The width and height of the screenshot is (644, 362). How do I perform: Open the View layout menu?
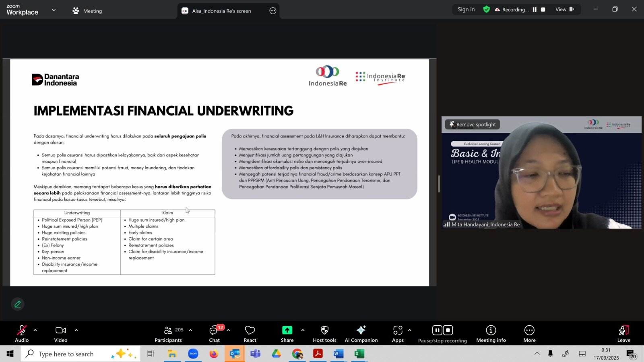click(564, 10)
